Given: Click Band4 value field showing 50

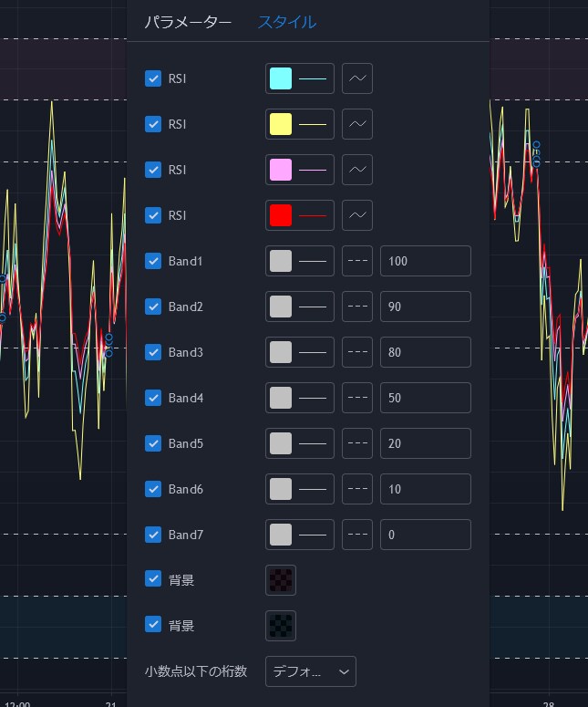Looking at the screenshot, I should point(426,398).
